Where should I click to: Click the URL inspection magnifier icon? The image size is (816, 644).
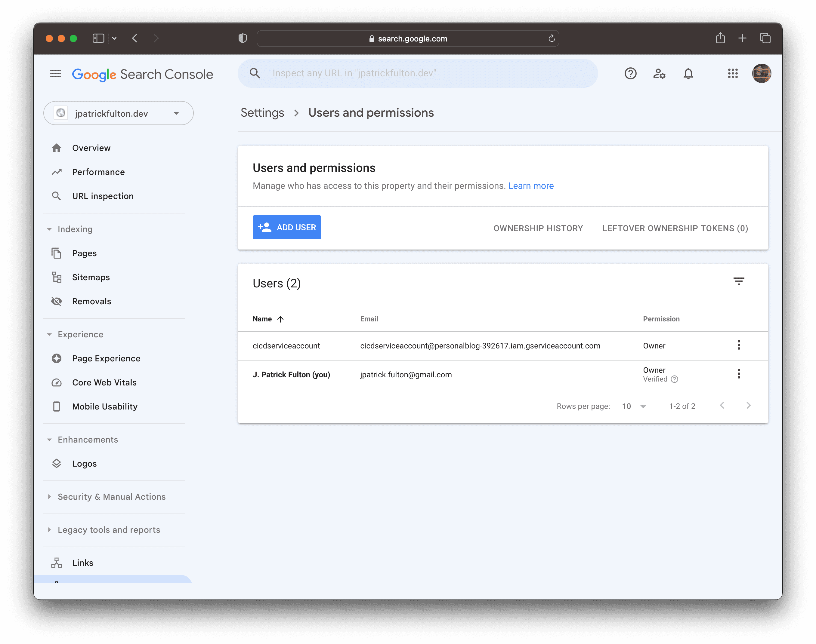pyautogui.click(x=57, y=196)
